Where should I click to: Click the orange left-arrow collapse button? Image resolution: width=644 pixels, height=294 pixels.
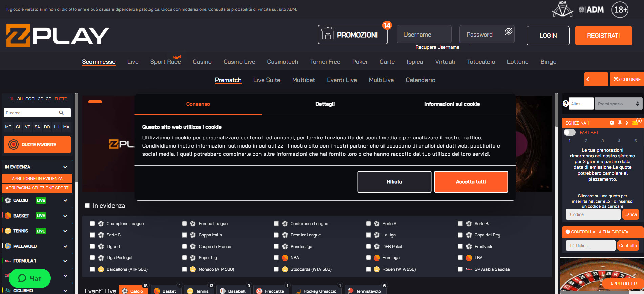[596, 79]
